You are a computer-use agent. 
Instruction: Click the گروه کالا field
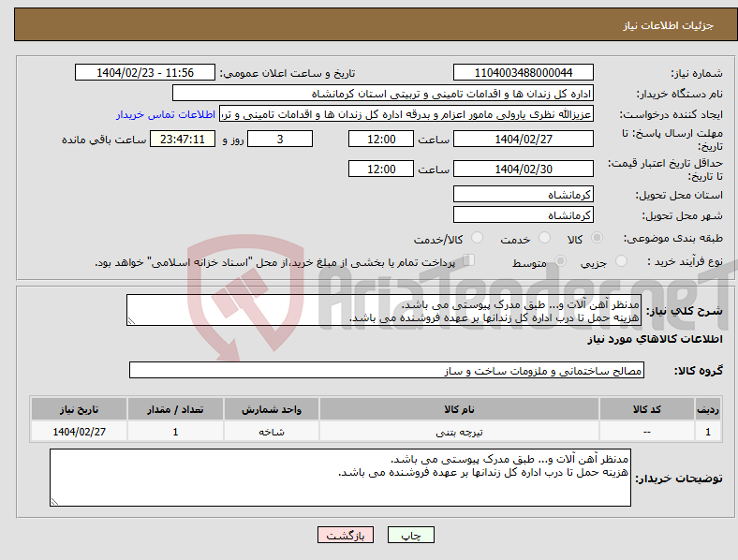coord(387,370)
